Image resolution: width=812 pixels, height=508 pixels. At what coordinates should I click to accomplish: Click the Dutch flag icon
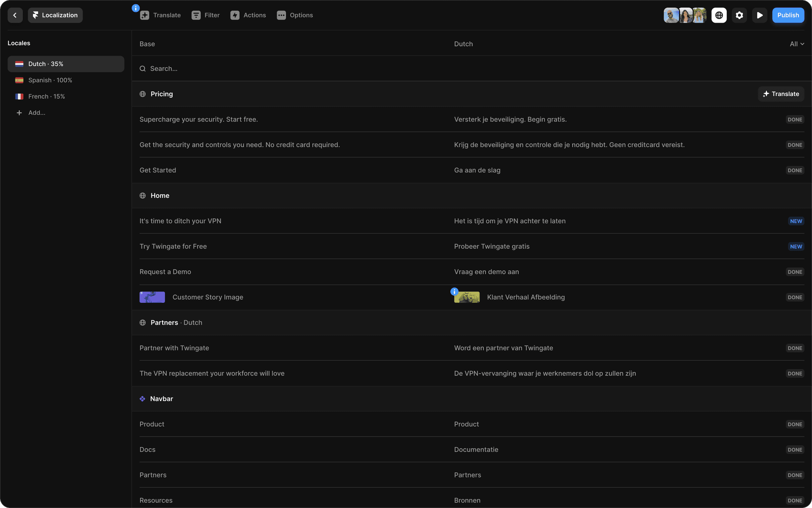click(x=19, y=64)
